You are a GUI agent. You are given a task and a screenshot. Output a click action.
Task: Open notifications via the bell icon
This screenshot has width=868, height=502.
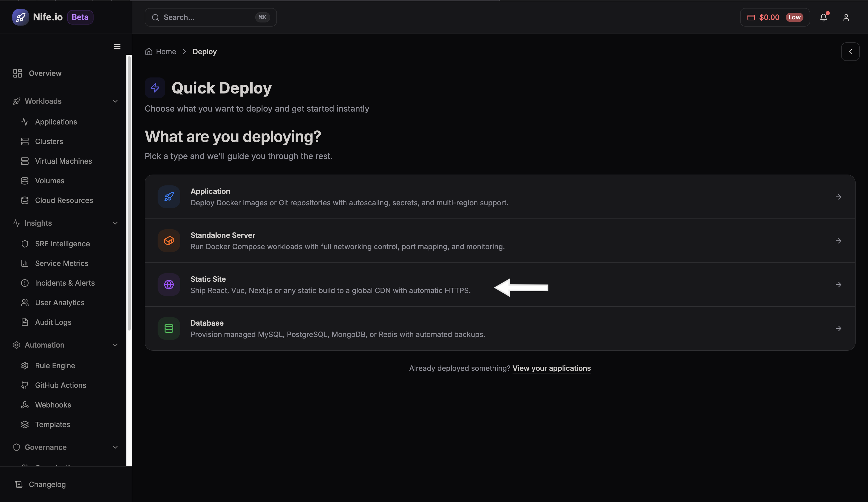click(x=824, y=17)
